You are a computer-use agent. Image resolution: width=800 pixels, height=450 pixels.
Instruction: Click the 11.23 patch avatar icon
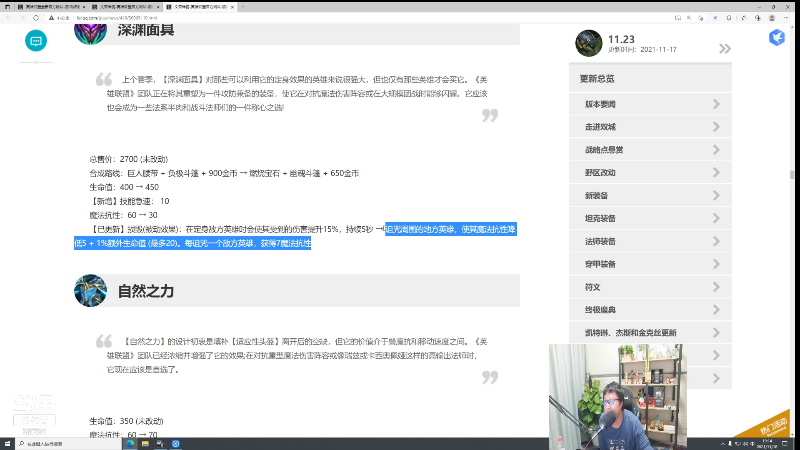(589, 43)
